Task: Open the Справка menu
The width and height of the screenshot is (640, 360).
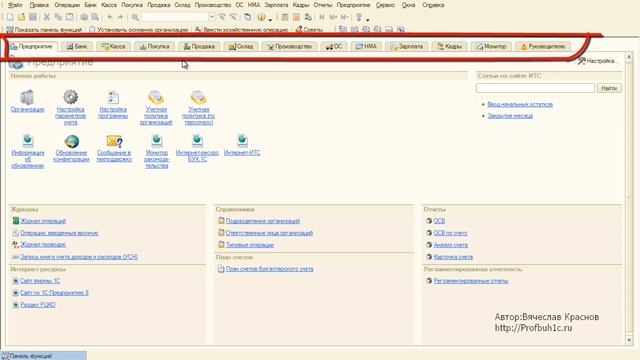Action: coord(433,5)
